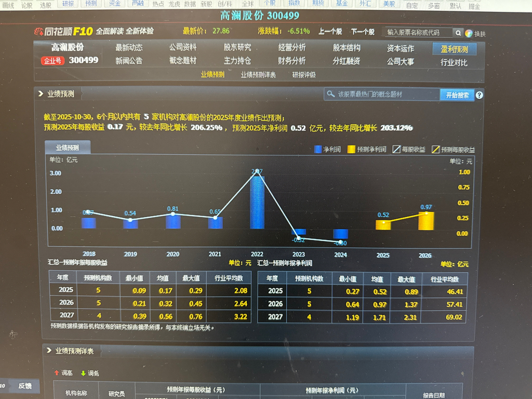Viewport: 532px width, 399px height.
Task: Click the 上一个股 link
Action: pos(330,32)
